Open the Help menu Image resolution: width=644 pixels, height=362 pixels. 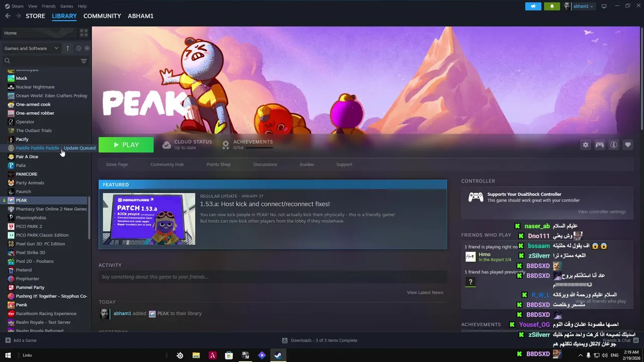pyautogui.click(x=82, y=6)
